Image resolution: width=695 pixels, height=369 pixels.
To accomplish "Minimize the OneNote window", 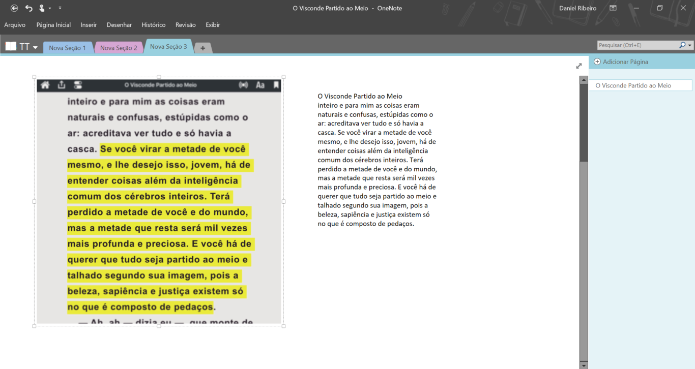I will 636,8.
